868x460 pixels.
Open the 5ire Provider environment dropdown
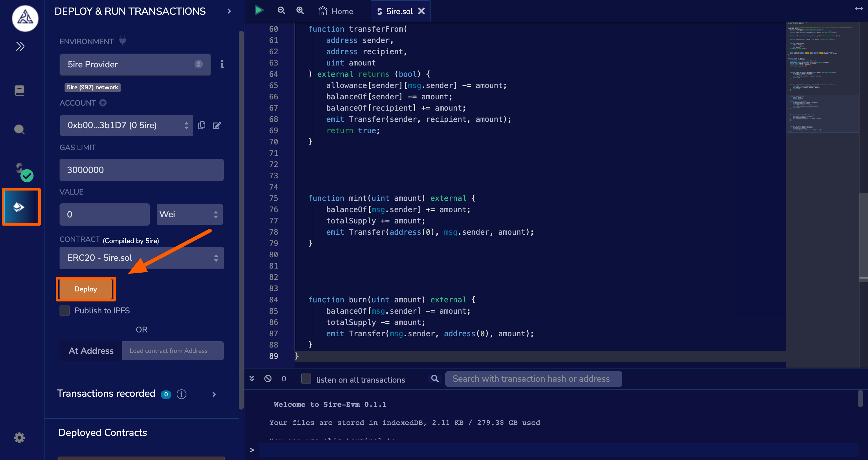click(135, 64)
